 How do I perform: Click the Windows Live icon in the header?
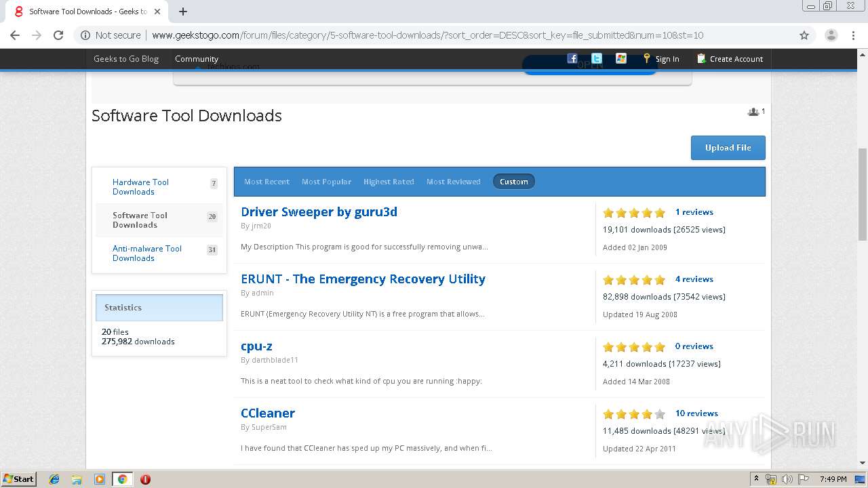[x=620, y=58]
